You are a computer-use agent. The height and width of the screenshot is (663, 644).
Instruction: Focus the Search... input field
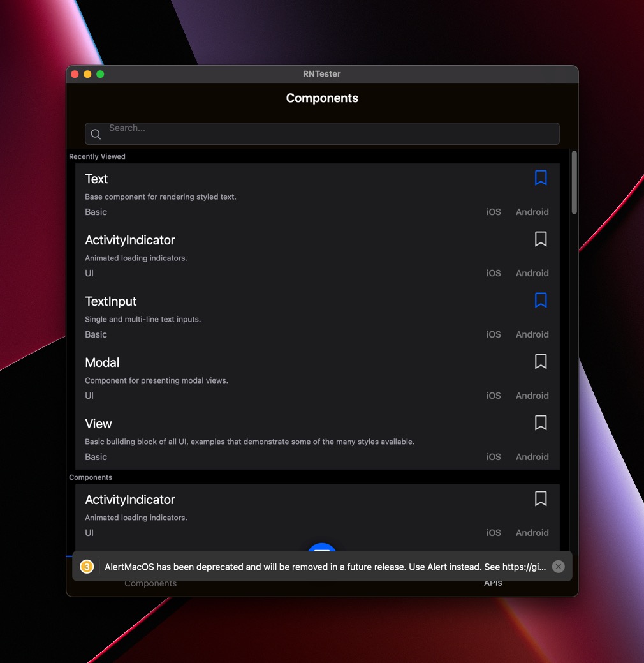tap(322, 133)
